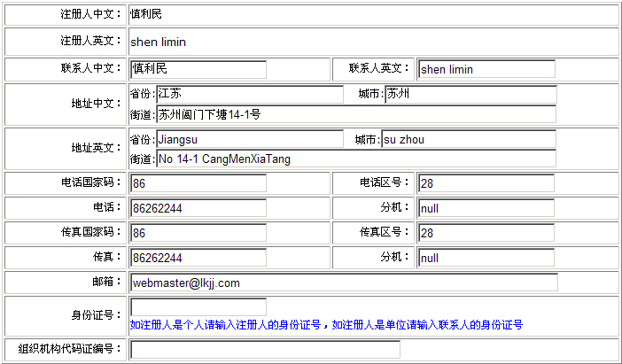Image resolution: width=622 pixels, height=364 pixels.
Task: Select the fax 分机 extension field
Action: tap(486, 258)
